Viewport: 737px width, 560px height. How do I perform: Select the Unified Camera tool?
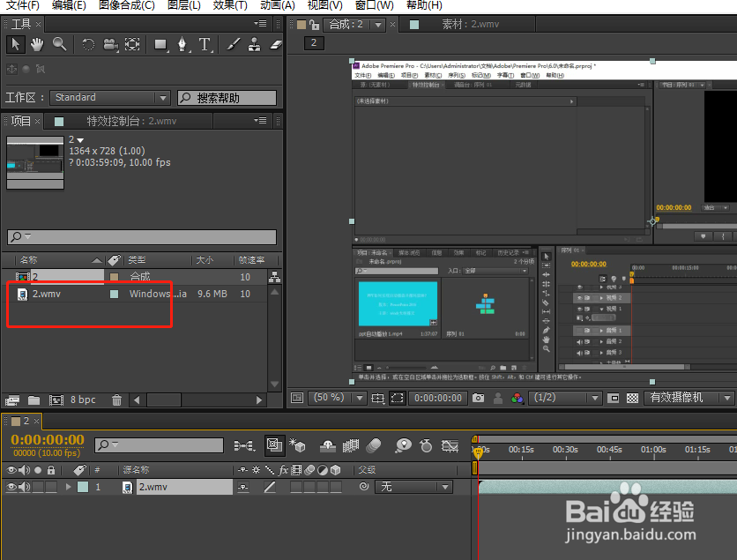pyautogui.click(x=110, y=45)
